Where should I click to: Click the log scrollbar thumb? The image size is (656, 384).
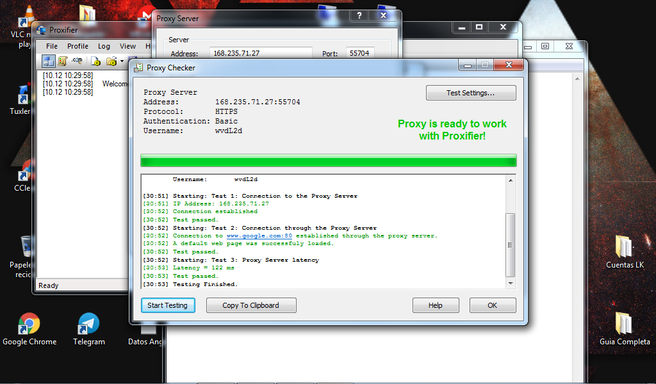point(510,245)
